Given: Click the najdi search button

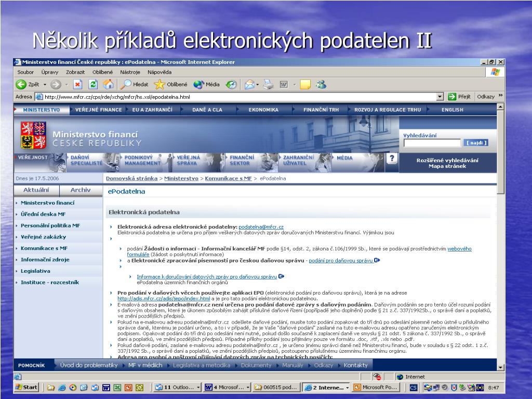Looking at the screenshot, I should tap(476, 143).
